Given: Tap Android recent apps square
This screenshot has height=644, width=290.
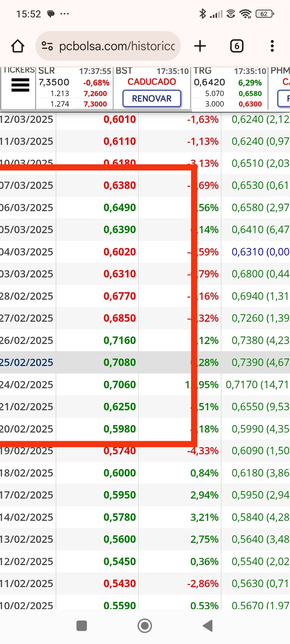Looking at the screenshot, I should click(x=82, y=626).
